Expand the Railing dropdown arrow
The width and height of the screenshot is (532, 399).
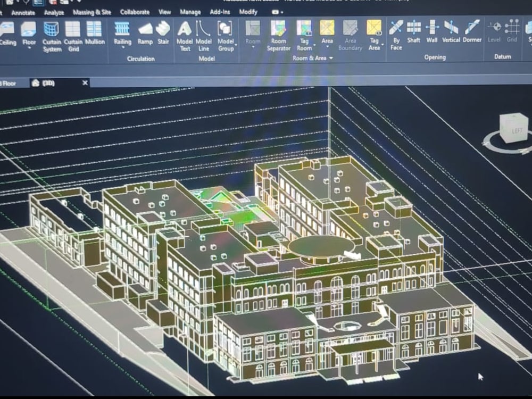point(123,48)
